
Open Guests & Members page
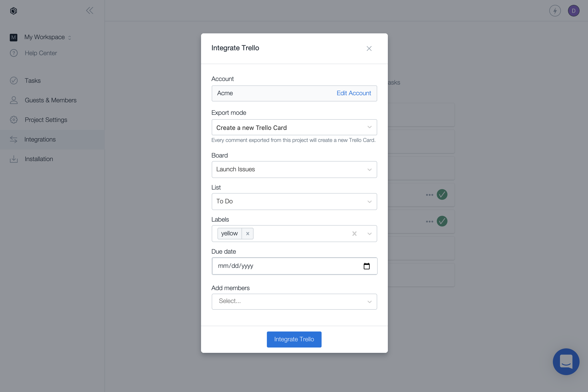click(50, 100)
